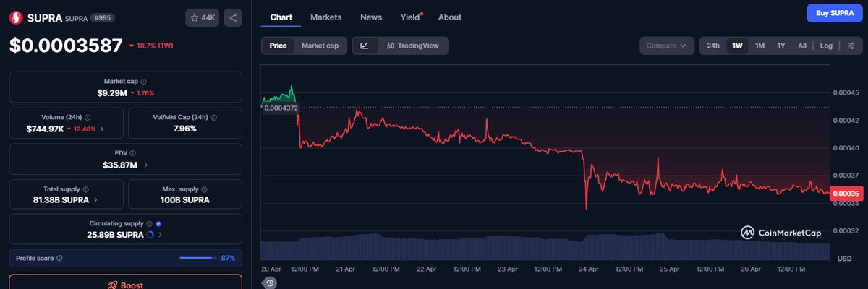
Task: Set chart range to 1M
Action: [x=759, y=46]
